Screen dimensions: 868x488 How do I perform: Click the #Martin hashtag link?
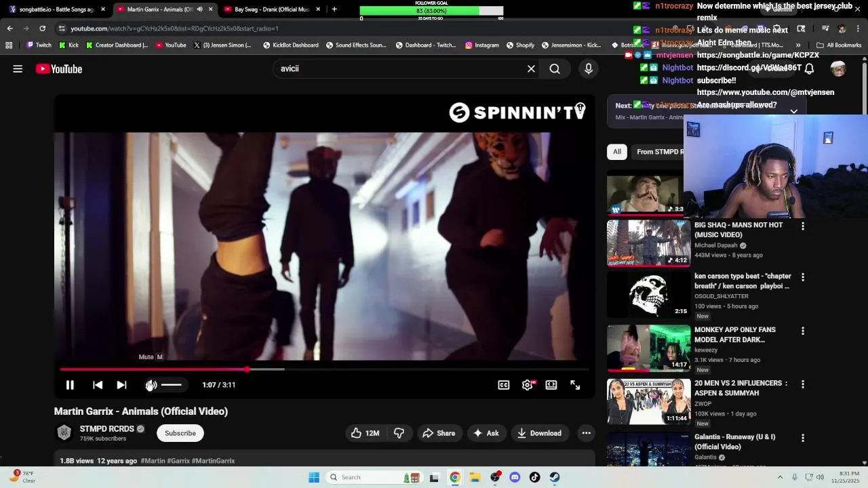153,461
